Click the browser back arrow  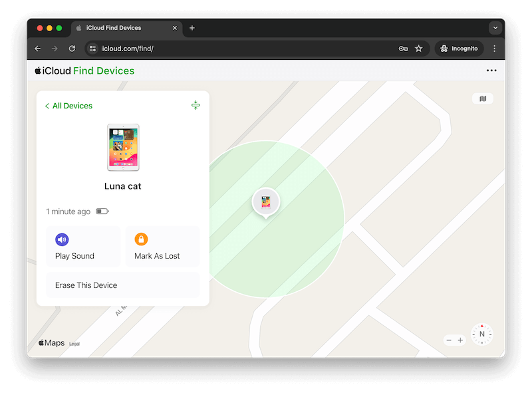click(38, 49)
